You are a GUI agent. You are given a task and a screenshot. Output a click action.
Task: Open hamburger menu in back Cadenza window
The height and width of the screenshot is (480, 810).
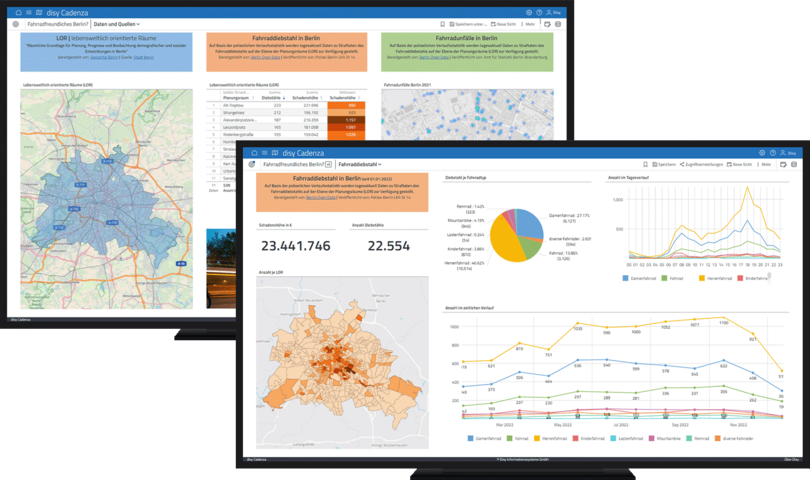pyautogui.click(x=28, y=12)
